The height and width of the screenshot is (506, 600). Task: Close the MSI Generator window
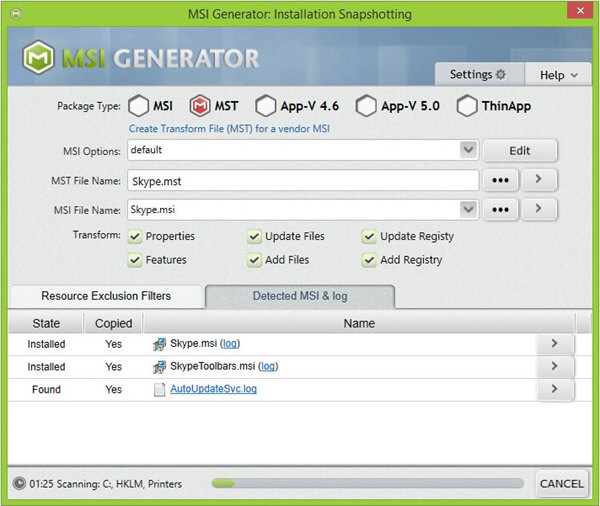pos(580,11)
